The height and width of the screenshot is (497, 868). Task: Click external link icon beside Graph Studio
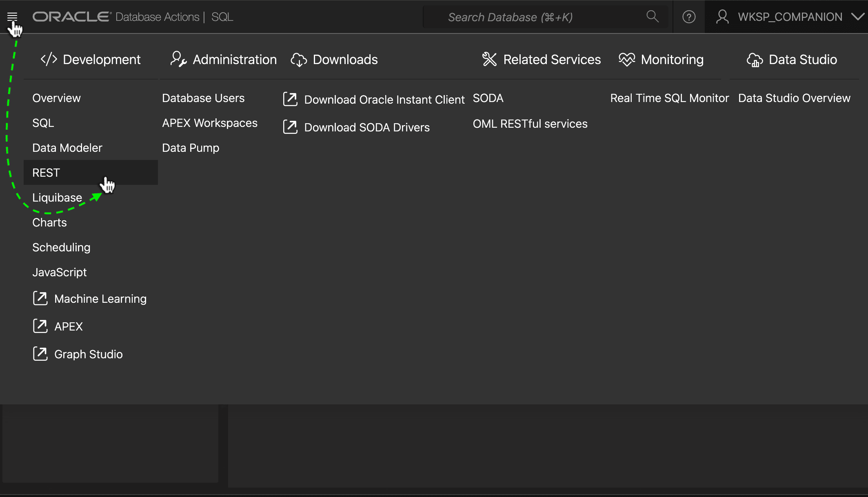click(x=40, y=354)
